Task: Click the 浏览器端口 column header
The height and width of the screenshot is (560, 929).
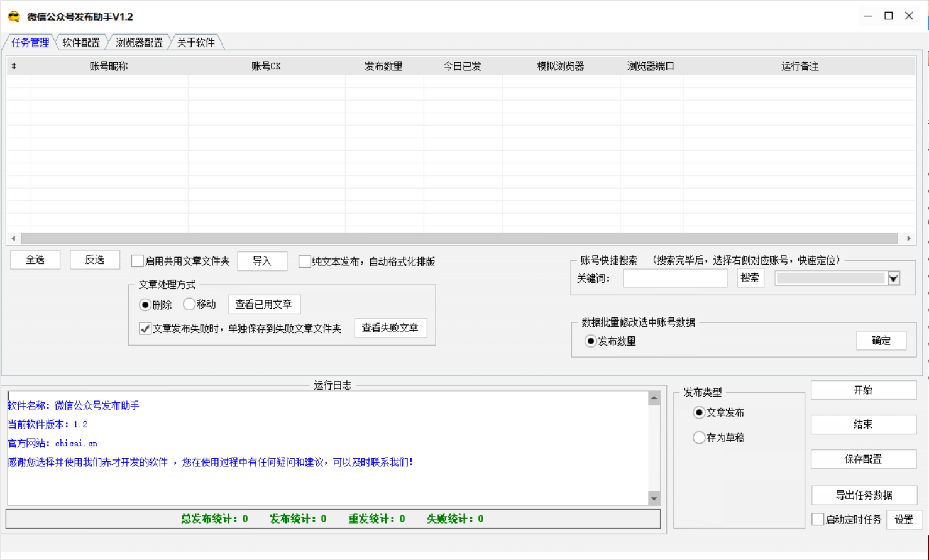Action: [651, 66]
